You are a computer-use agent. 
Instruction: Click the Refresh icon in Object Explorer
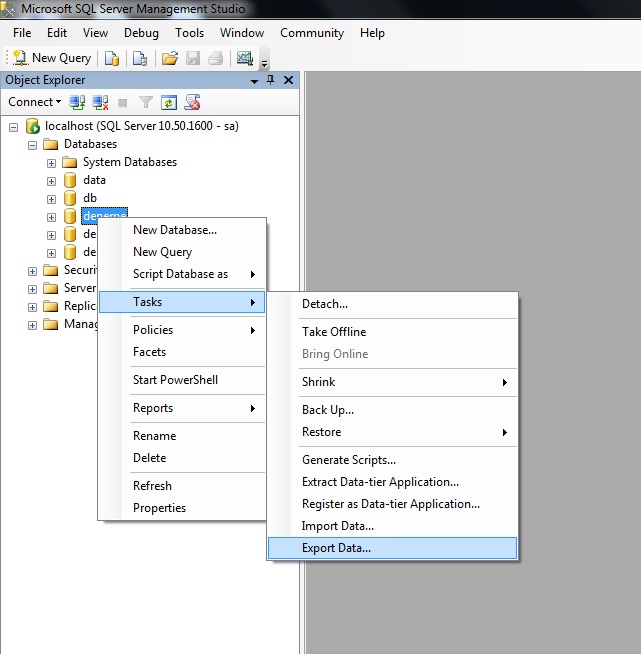(x=169, y=102)
